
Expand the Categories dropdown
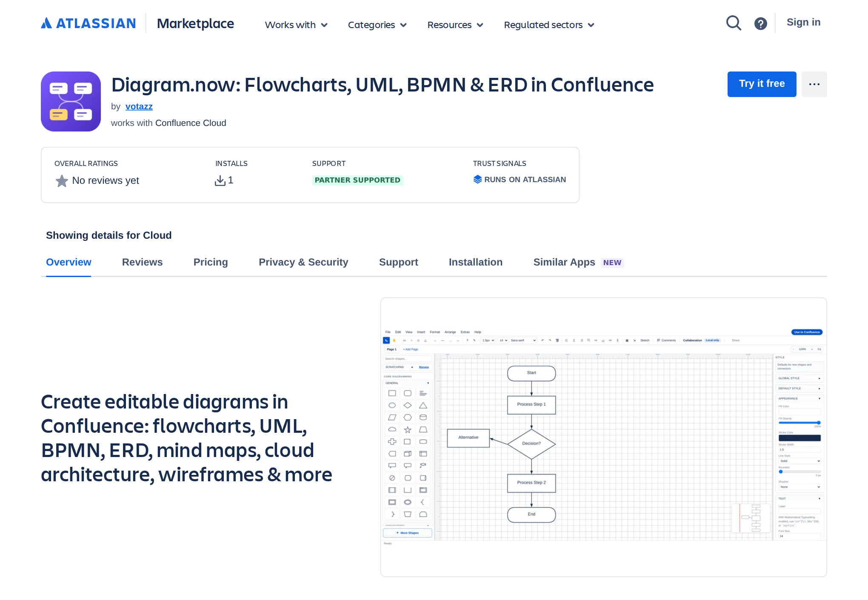[377, 25]
